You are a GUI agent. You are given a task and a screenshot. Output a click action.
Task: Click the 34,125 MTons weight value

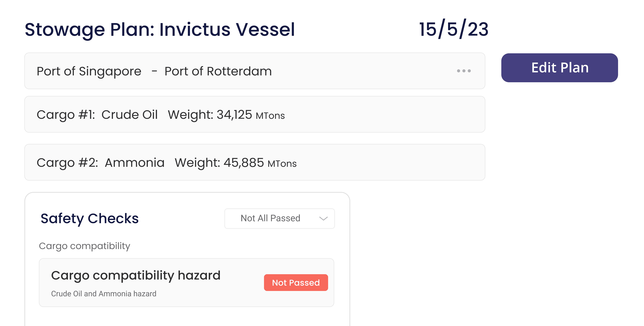pyautogui.click(x=234, y=115)
